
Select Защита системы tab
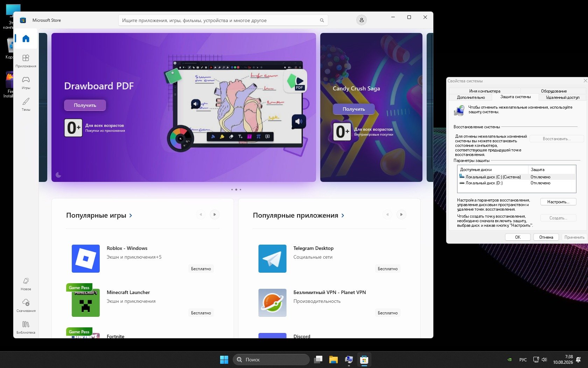pyautogui.click(x=515, y=97)
